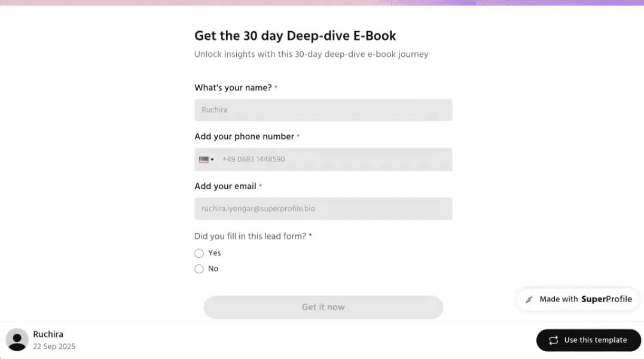Focus the What's your name input field

pos(323,110)
